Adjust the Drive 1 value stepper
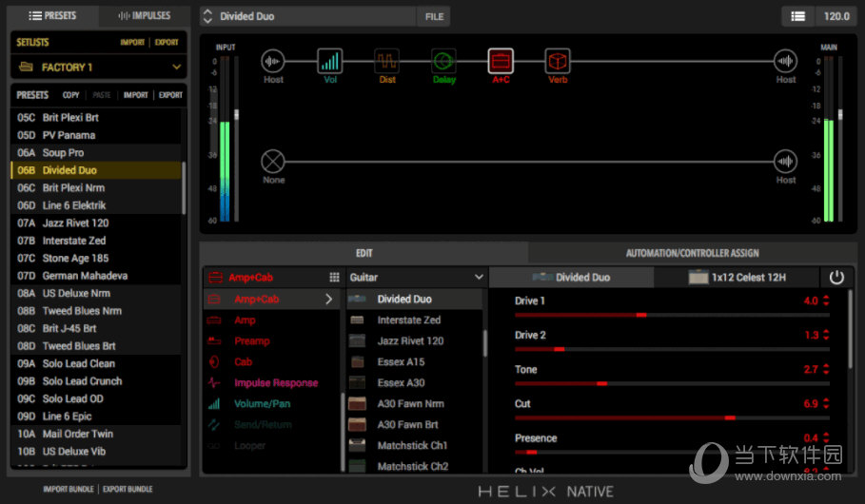 click(x=825, y=301)
